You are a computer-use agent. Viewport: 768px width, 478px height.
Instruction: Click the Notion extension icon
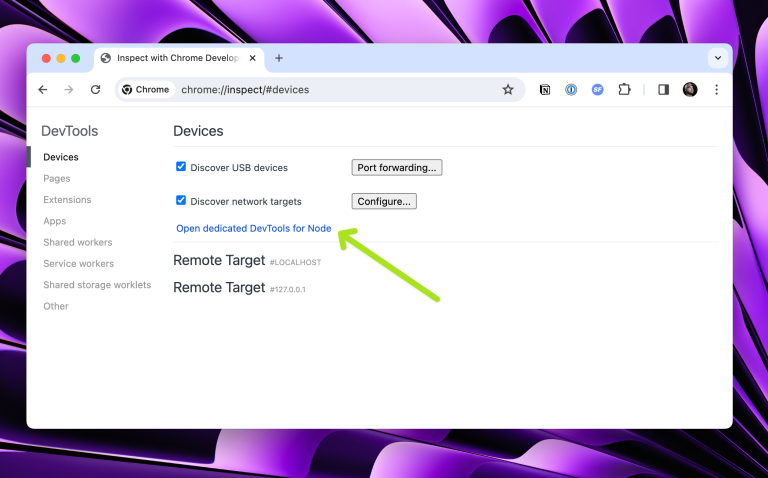(545, 89)
